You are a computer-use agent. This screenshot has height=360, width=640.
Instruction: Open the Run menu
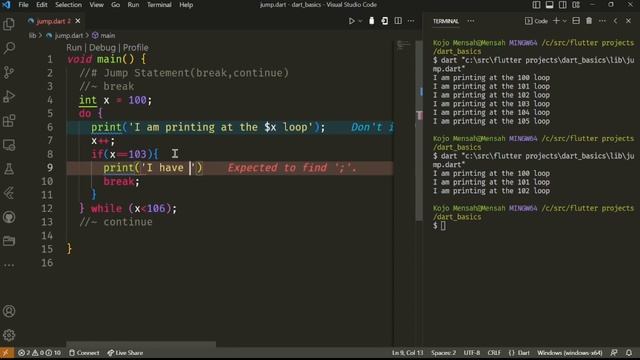pyautogui.click(x=133, y=5)
